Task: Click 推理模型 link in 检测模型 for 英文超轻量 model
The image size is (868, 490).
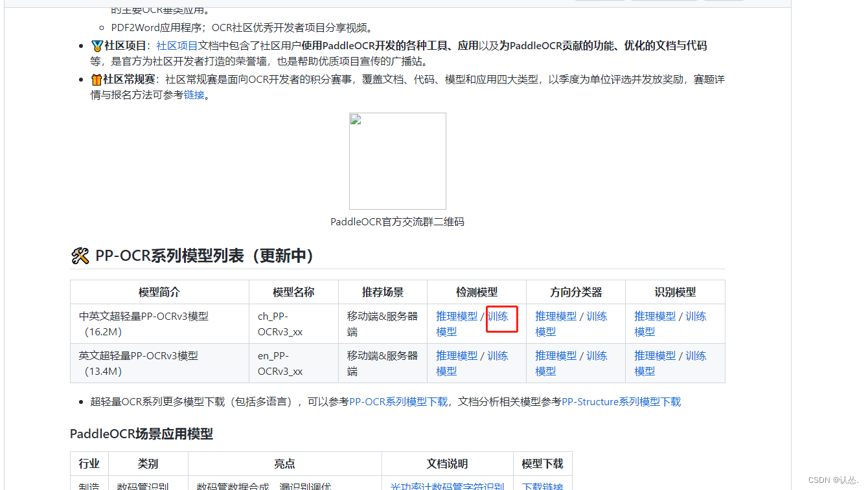Action: point(457,355)
